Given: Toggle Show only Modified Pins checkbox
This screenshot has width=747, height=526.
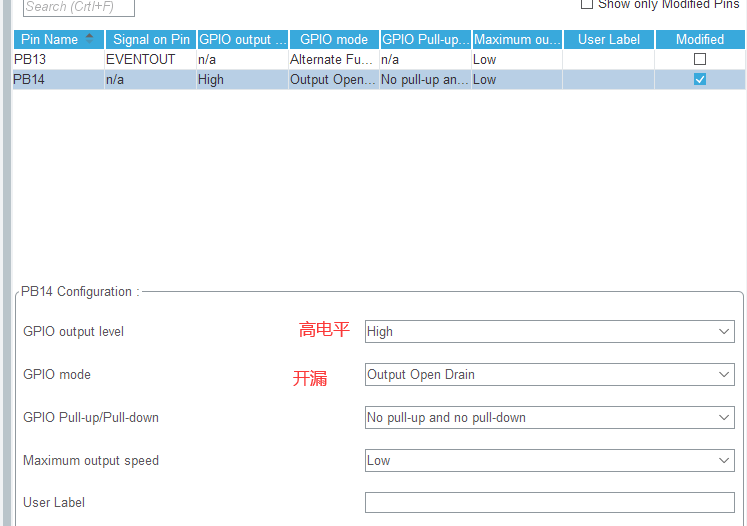Looking at the screenshot, I should pyautogui.click(x=587, y=4).
